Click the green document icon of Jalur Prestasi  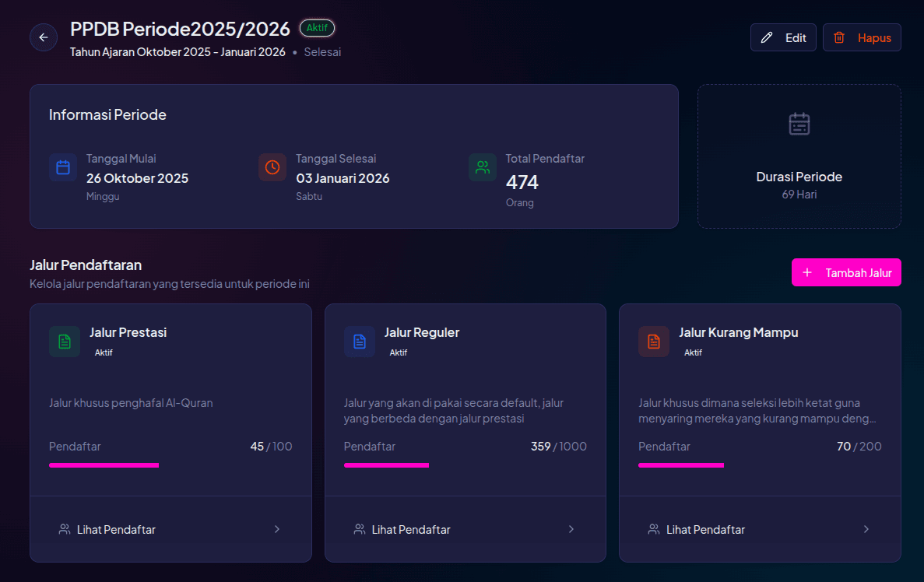pos(65,342)
